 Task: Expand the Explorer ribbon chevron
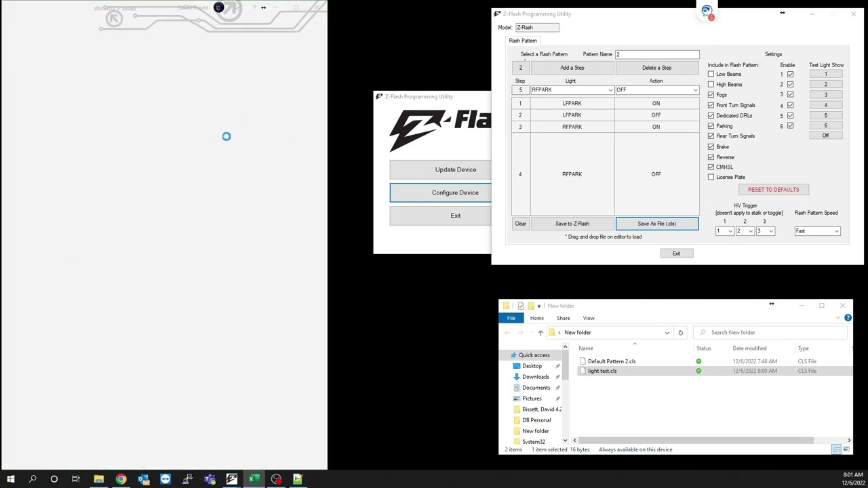838,318
